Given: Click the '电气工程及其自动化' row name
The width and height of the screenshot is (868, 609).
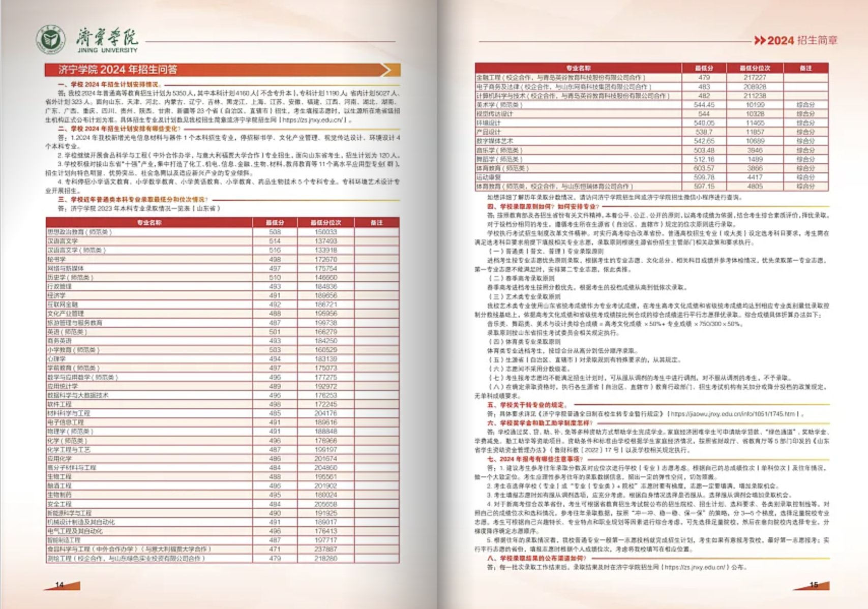Looking at the screenshot, I should 75,531.
